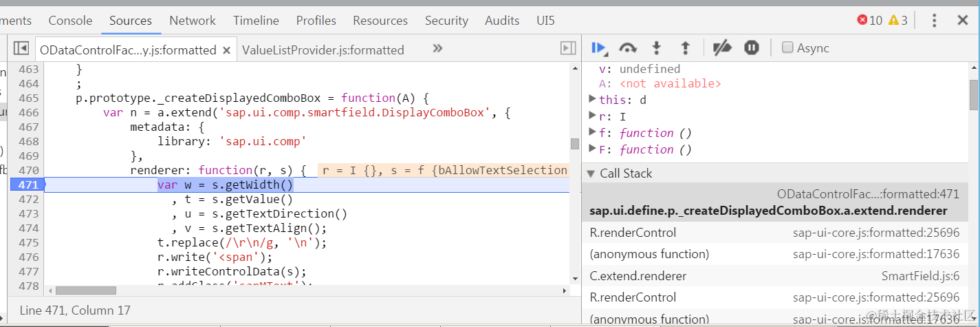Click the 'A: <not available>' scope entry
Image resolution: width=980 pixels, height=327 pixels.
(660, 83)
